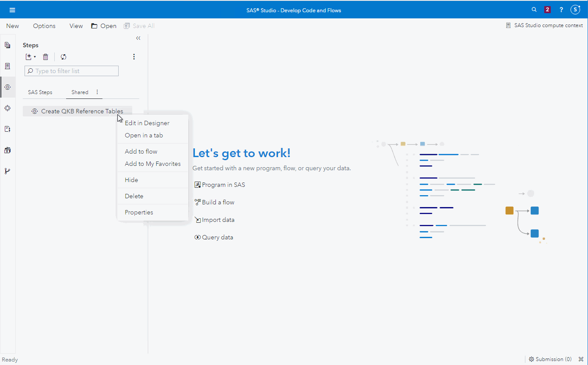Click the Type to filter list field
This screenshot has height=365, width=588.
click(x=72, y=71)
